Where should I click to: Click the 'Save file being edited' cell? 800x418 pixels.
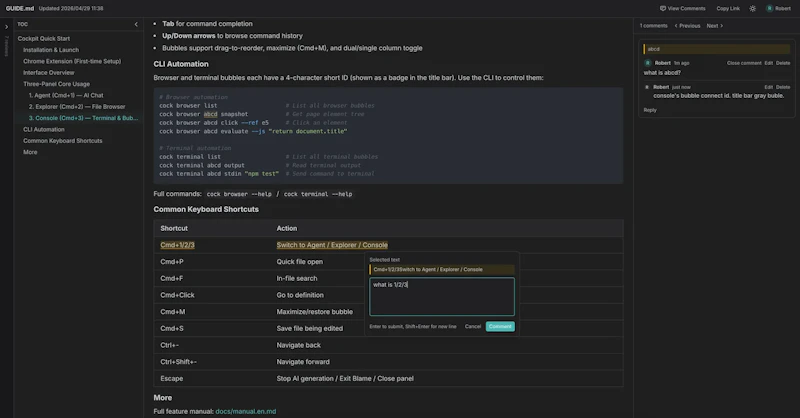pyautogui.click(x=310, y=329)
